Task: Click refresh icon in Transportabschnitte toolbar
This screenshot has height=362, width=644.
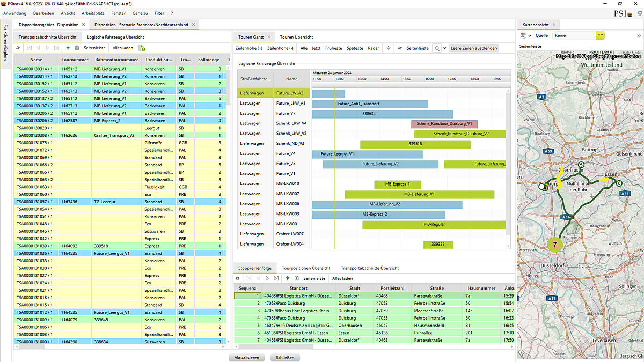Action: point(18,48)
